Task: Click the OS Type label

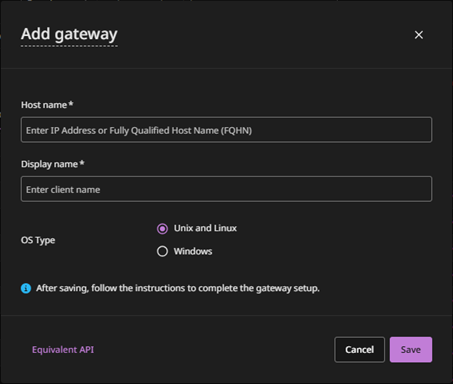Action: [38, 240]
